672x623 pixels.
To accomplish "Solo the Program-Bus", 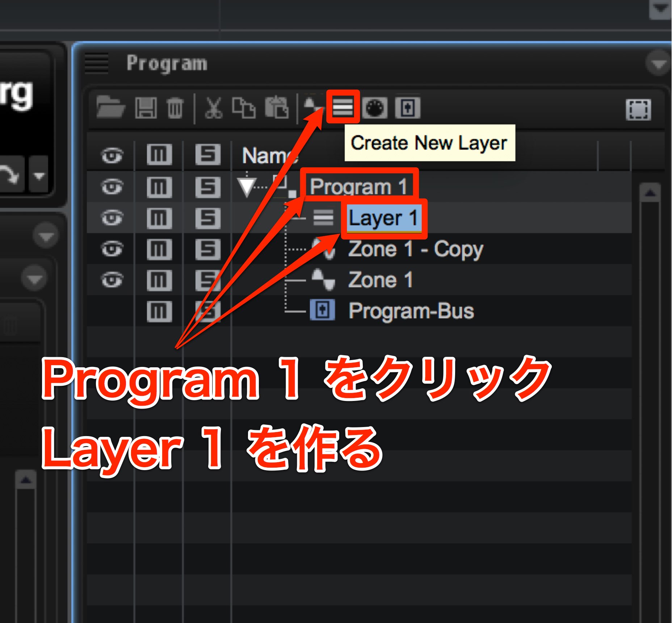I will (208, 311).
